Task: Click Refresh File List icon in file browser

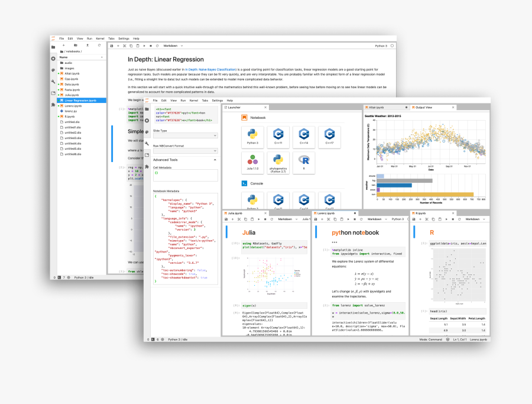Action: tap(99, 45)
